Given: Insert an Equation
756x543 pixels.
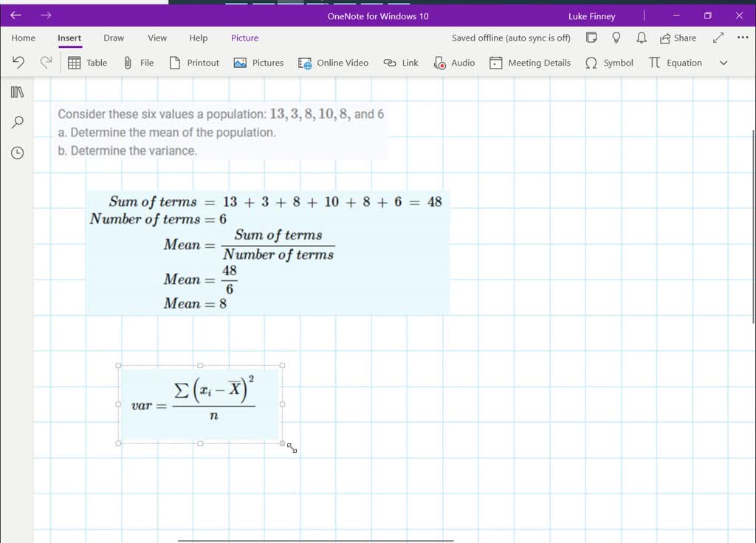Looking at the screenshot, I should click(x=675, y=63).
